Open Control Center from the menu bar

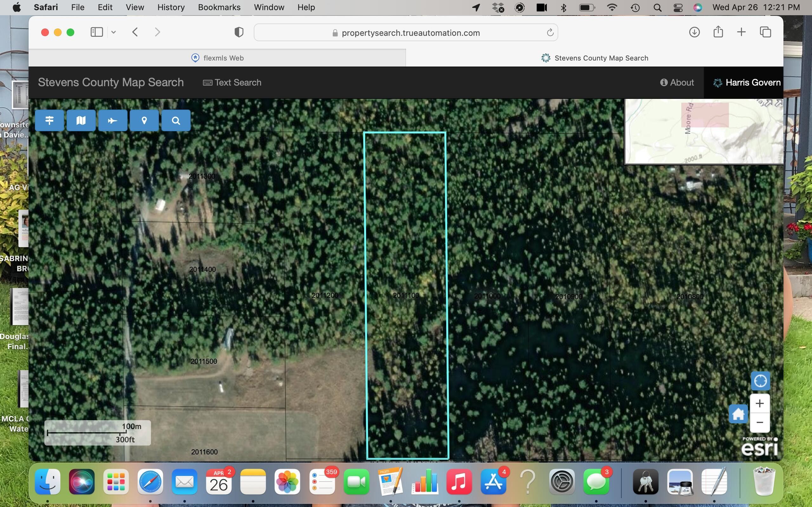(678, 7)
